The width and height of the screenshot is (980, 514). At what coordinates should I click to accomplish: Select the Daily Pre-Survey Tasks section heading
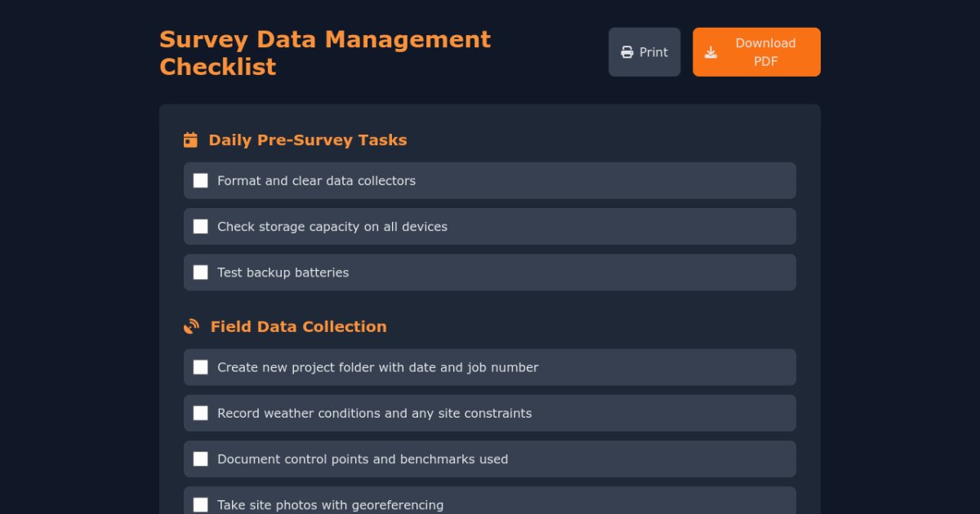click(307, 140)
